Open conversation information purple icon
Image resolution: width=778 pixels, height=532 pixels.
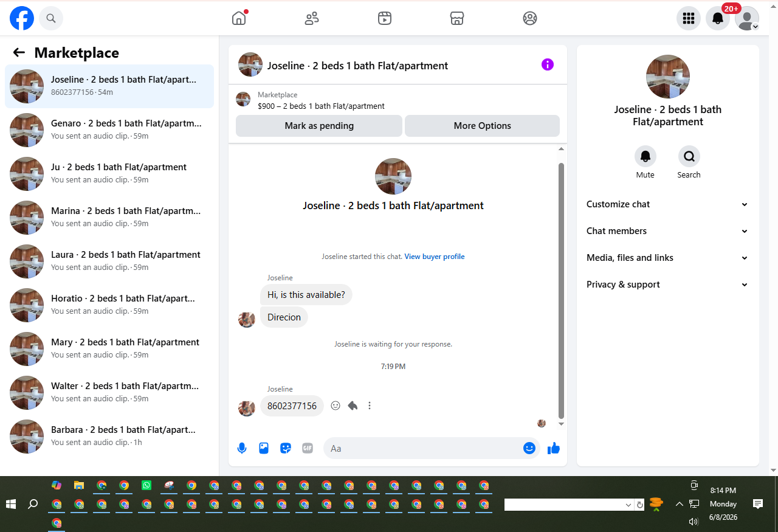point(548,64)
